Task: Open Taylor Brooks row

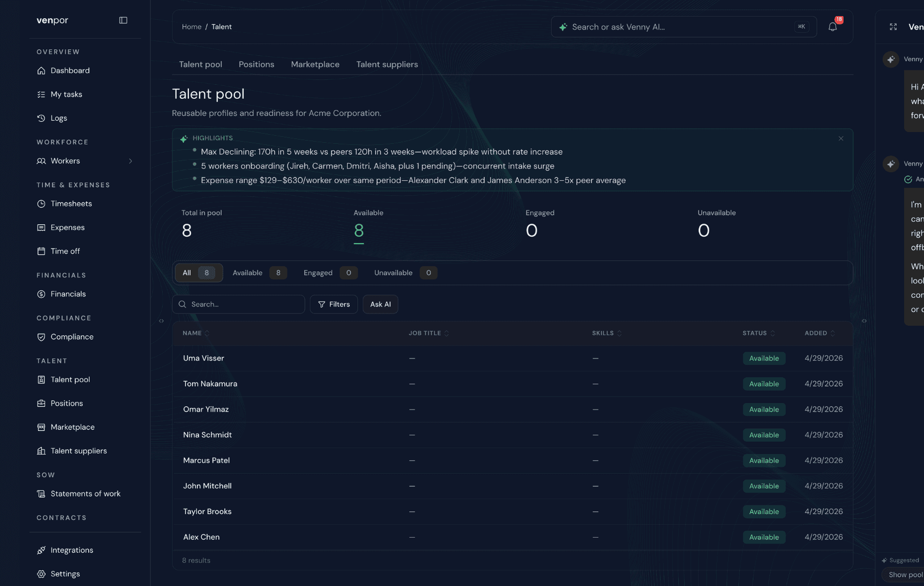Action: coord(512,511)
